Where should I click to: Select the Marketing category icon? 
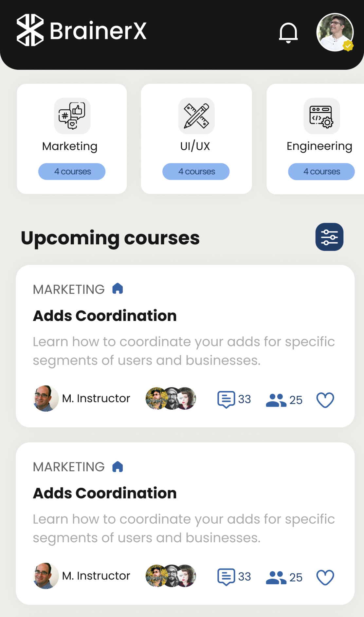[72, 116]
